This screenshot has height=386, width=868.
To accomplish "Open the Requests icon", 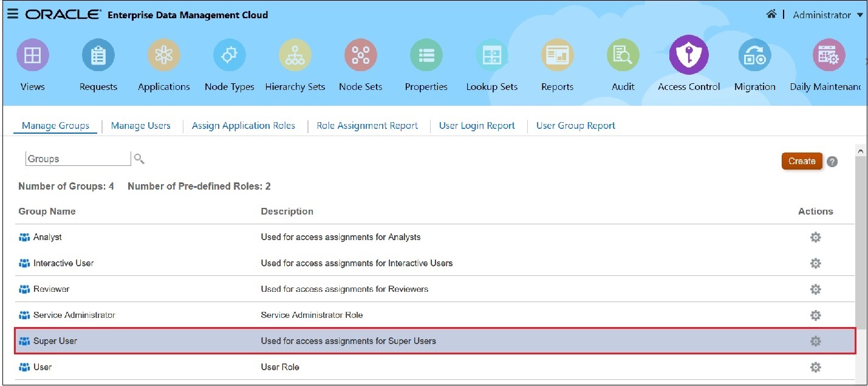I will click(x=98, y=56).
